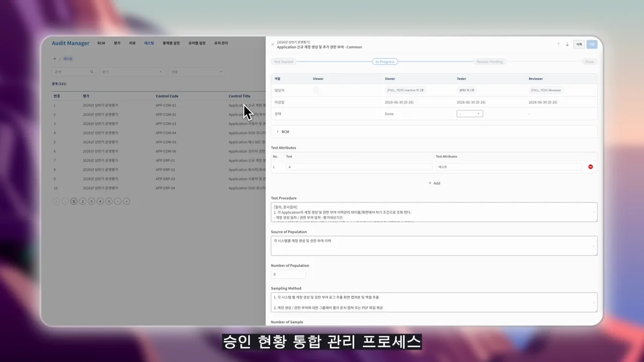
Task: Click the Test name field containing A
Action: (359, 167)
